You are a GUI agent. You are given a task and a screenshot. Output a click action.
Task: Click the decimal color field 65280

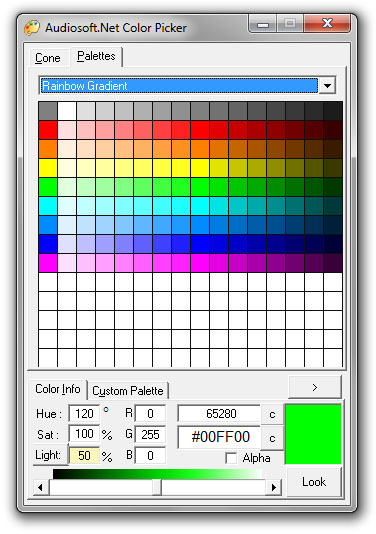(220, 414)
